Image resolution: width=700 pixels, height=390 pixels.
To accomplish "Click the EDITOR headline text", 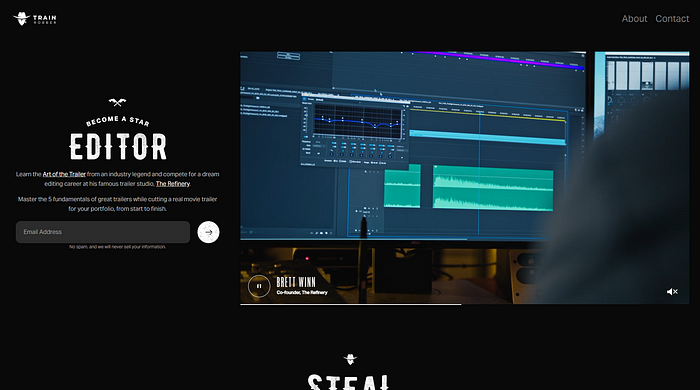I will pos(118,146).
